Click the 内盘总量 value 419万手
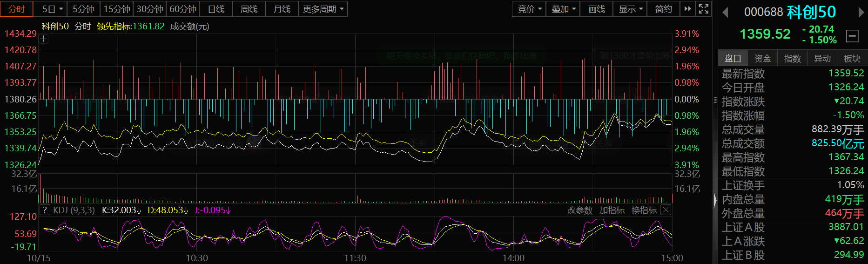 pos(845,199)
